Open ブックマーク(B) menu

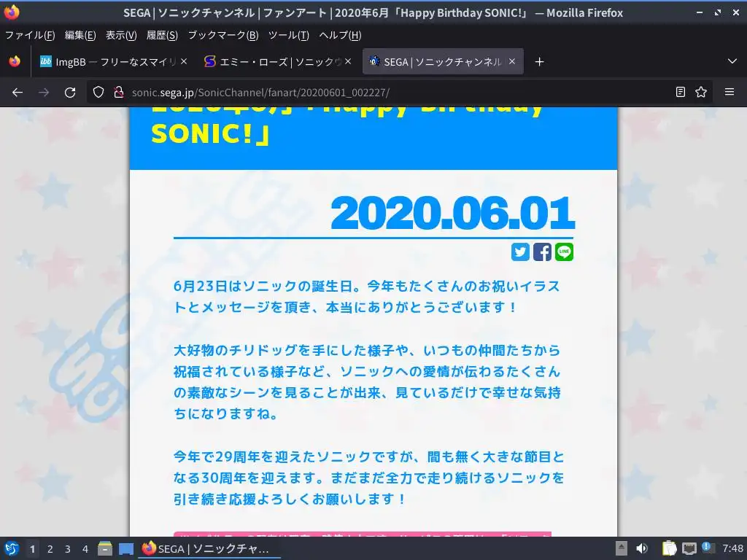[223, 35]
